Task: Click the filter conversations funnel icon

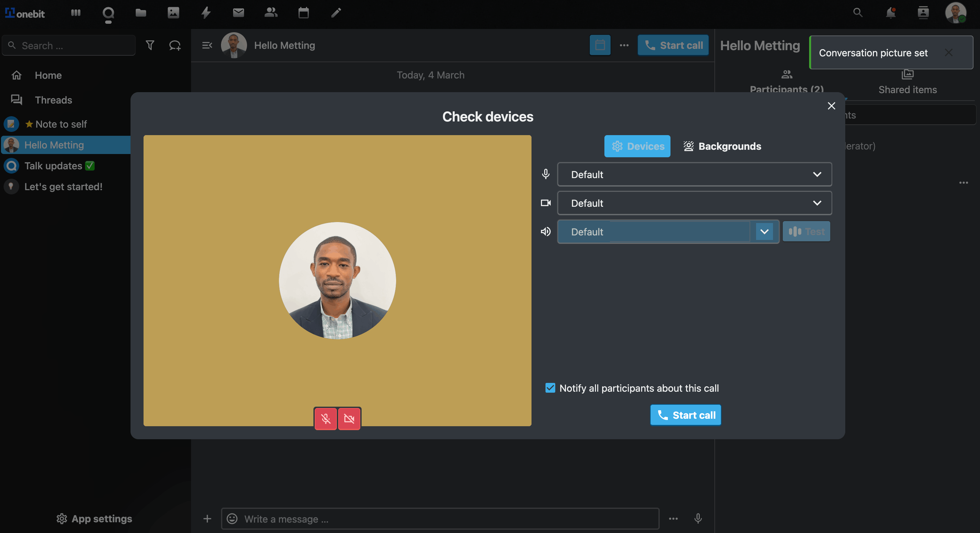Action: 150,46
